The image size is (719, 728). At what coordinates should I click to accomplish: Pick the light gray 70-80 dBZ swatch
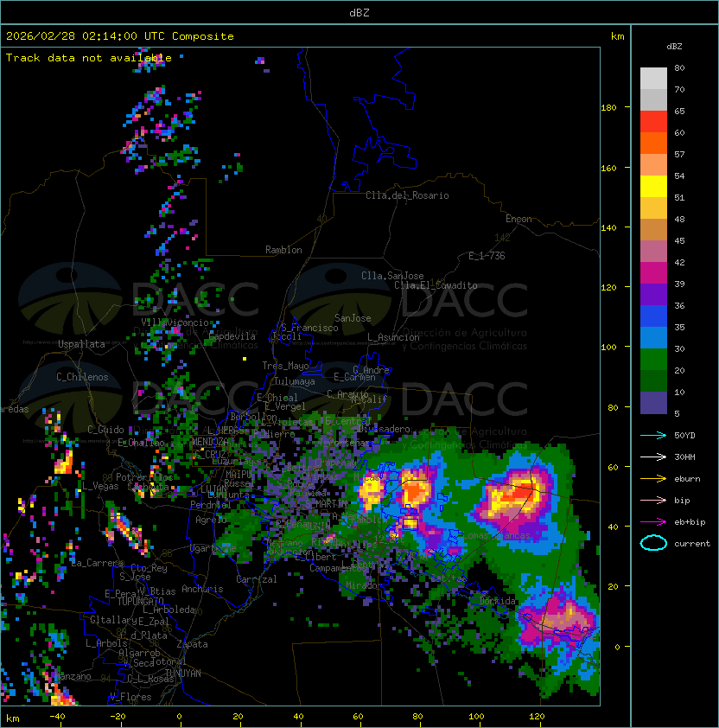(653, 78)
